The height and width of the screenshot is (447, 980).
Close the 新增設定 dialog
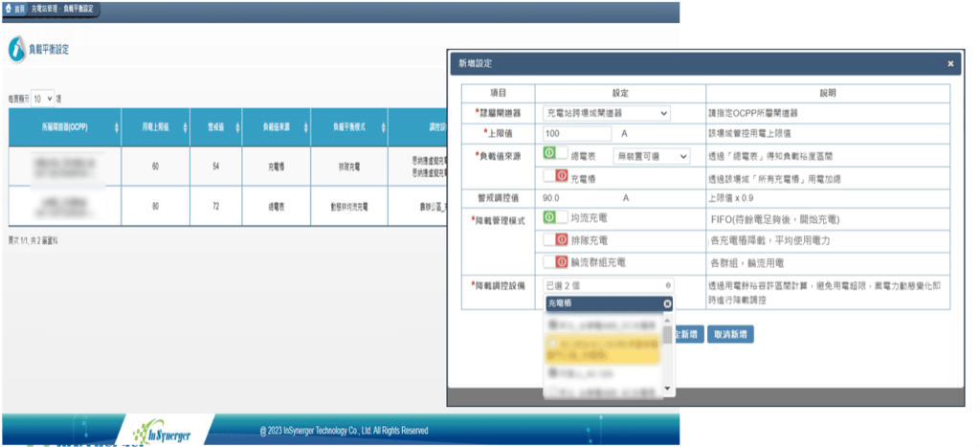[950, 64]
